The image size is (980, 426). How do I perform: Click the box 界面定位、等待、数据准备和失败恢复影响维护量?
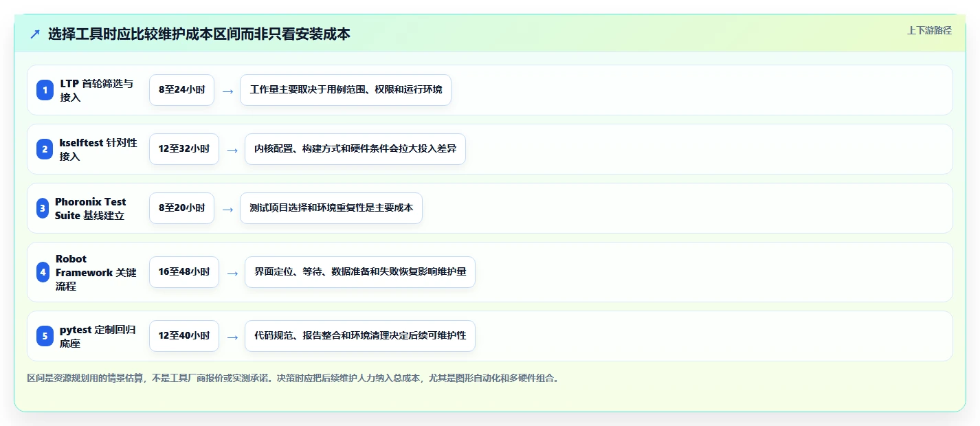[360, 272]
